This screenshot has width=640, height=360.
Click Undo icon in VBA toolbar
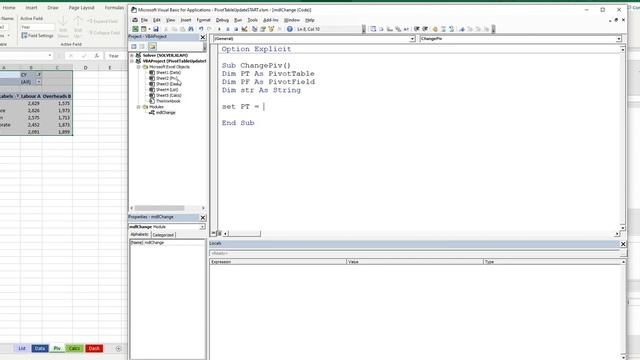tap(201, 29)
